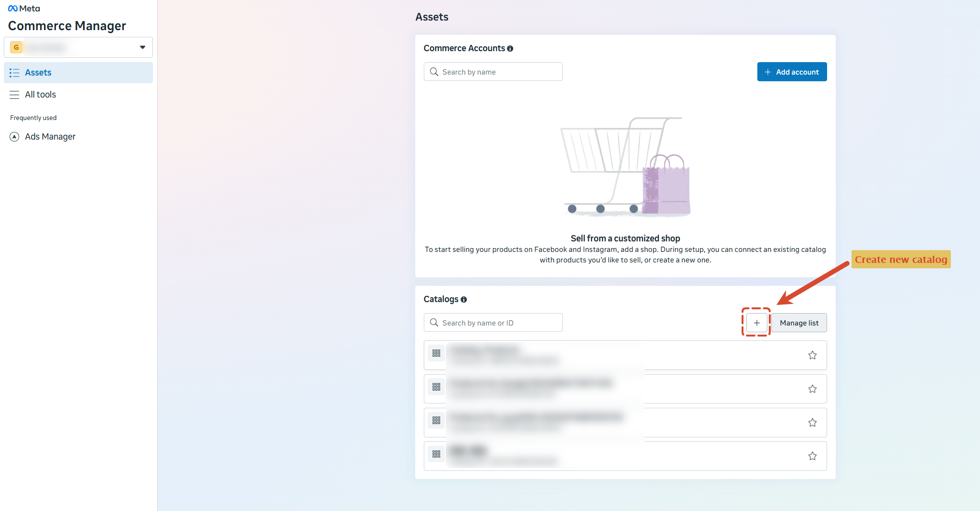Star the first catalog in the list
980x511 pixels.
[812, 355]
